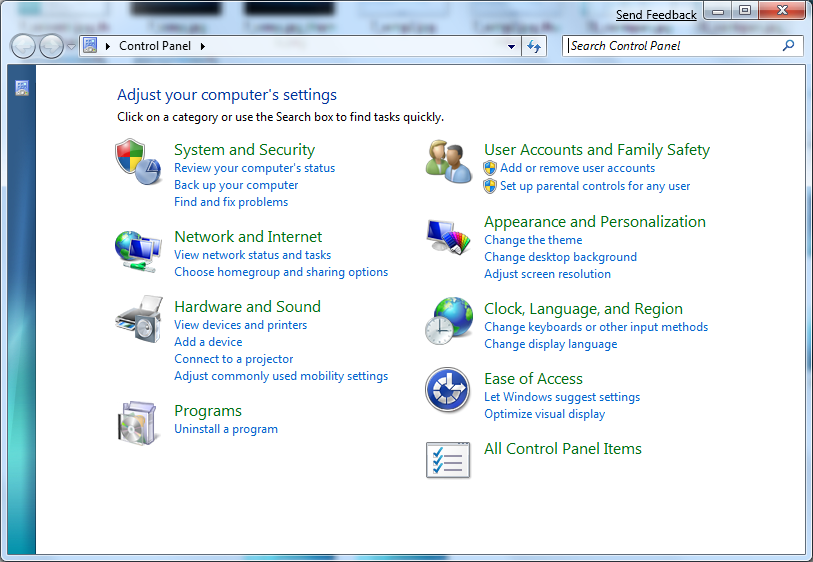Select Review your computer's status

click(x=255, y=168)
